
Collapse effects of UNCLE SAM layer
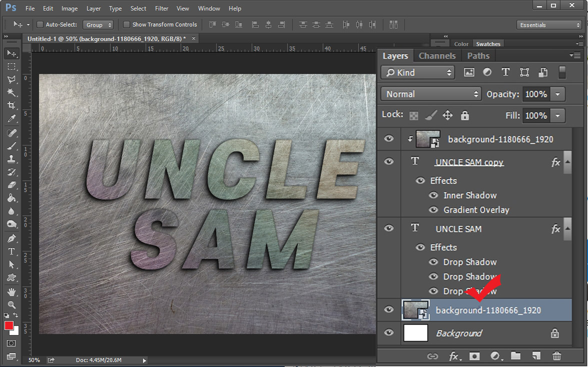[568, 228]
